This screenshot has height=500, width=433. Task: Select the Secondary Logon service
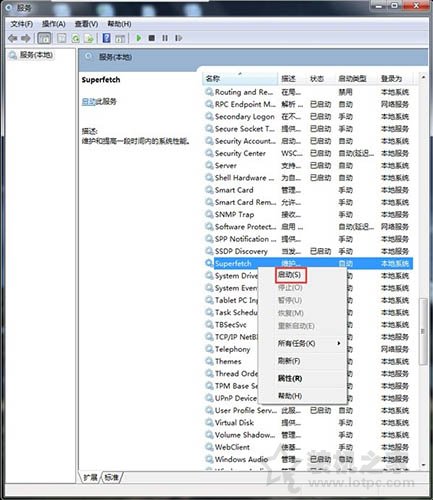[x=308, y=117]
